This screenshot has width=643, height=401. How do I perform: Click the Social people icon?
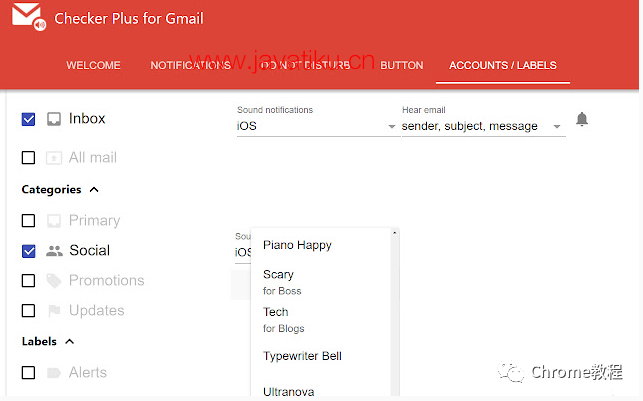pos(54,251)
